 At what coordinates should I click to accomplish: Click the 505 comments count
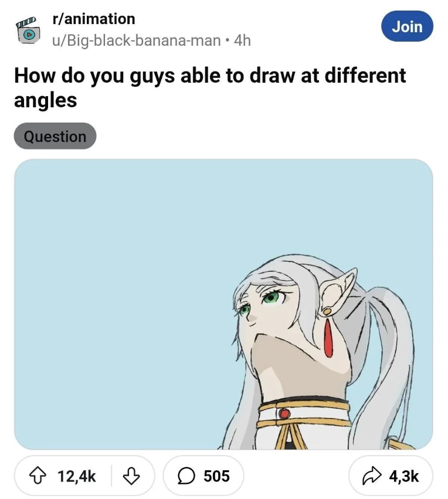coord(216,476)
